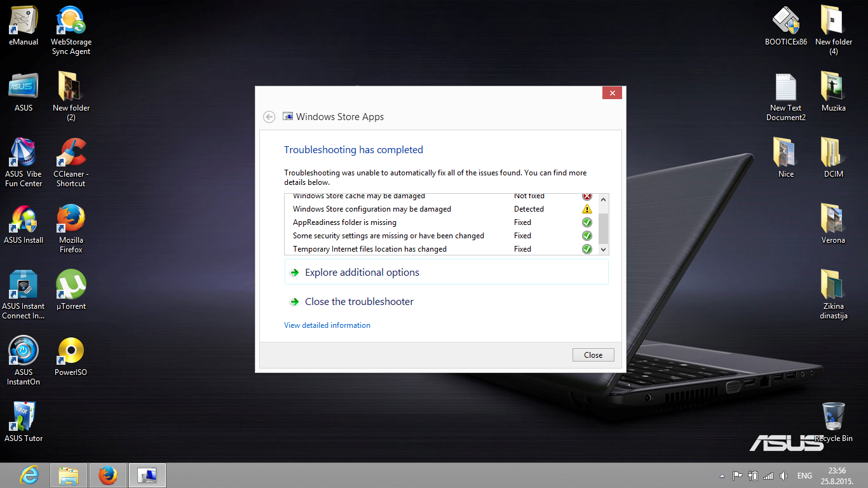Select the Recycle Bin icon
This screenshot has width=868, height=488.
coord(834,423)
